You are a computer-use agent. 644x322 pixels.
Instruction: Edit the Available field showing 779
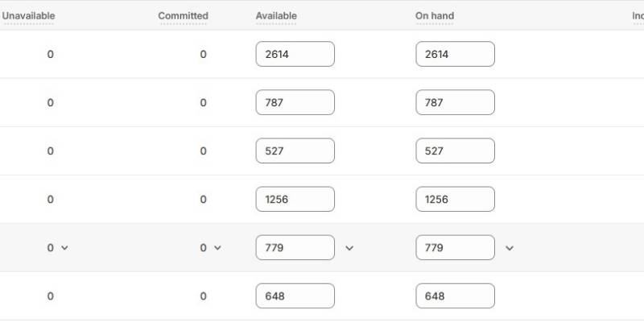tap(295, 247)
